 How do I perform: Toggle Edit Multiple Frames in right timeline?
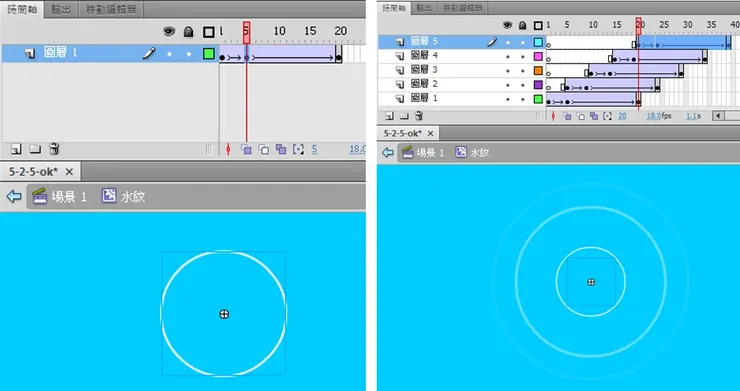[594, 116]
